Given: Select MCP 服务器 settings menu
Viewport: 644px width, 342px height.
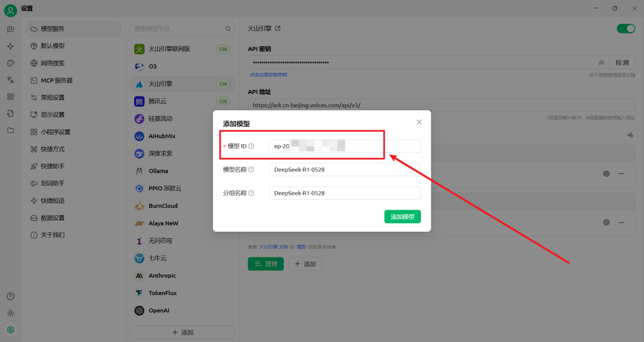Looking at the screenshot, I should [73, 80].
